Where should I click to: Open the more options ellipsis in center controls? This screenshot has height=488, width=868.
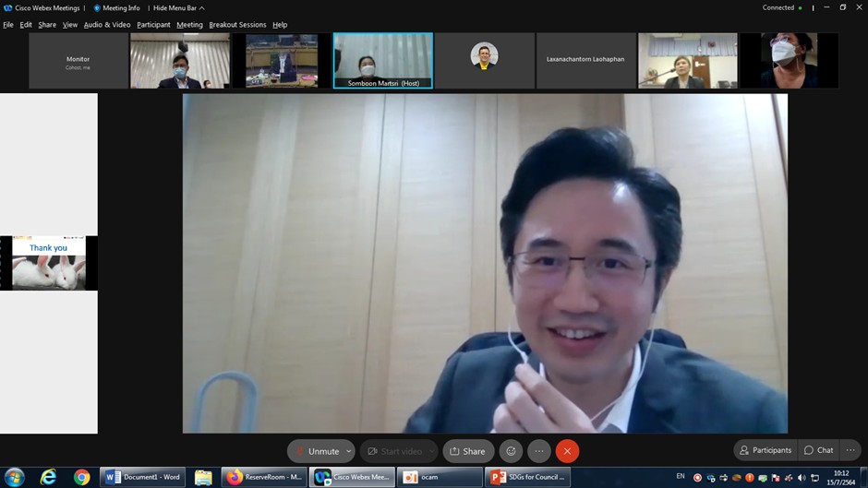pos(539,451)
